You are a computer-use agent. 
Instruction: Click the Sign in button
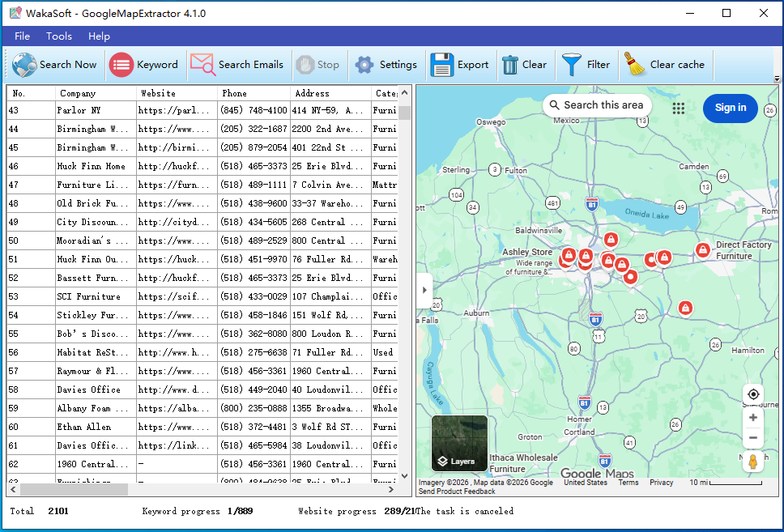point(730,108)
